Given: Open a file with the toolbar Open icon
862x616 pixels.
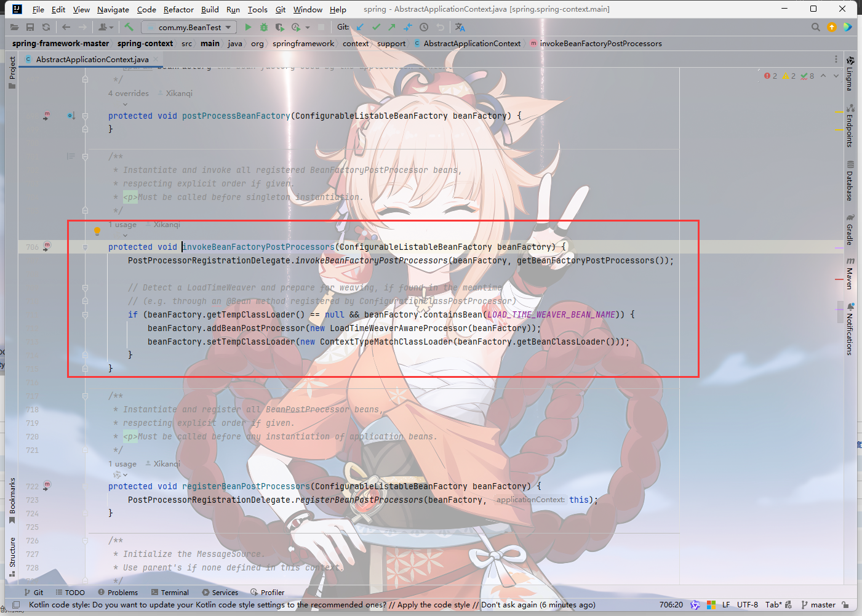Looking at the screenshot, I should (14, 27).
